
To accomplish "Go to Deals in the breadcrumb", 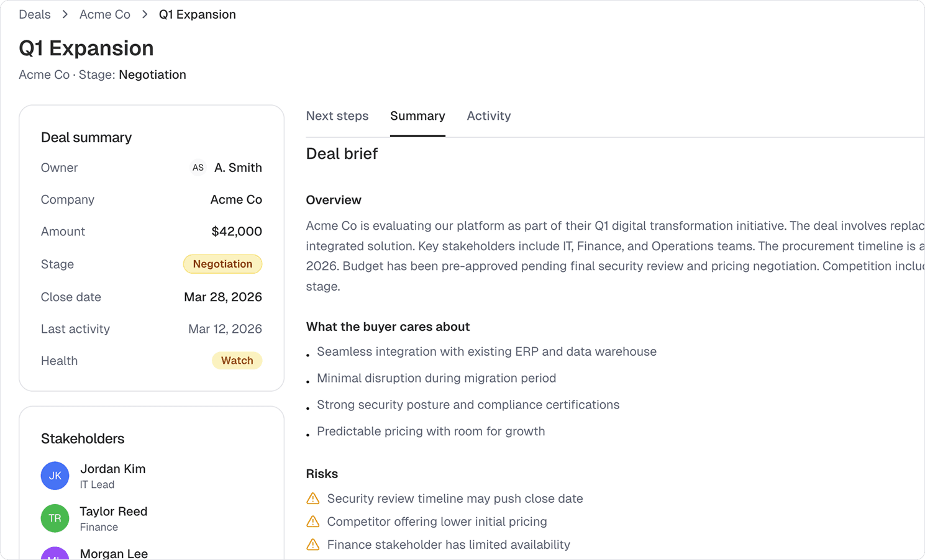I will [x=35, y=14].
